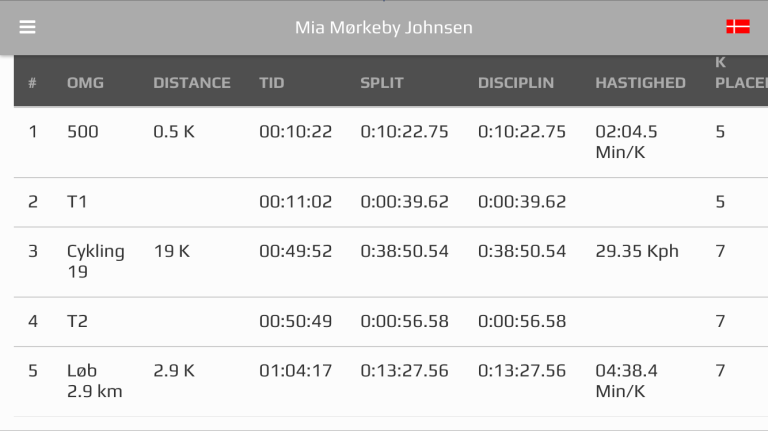Click the 02:04.5 Min/K pace
The height and width of the screenshot is (431, 768).
(626, 141)
